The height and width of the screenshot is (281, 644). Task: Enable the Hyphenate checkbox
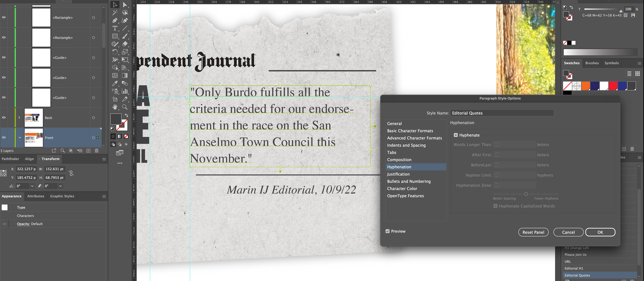click(456, 135)
